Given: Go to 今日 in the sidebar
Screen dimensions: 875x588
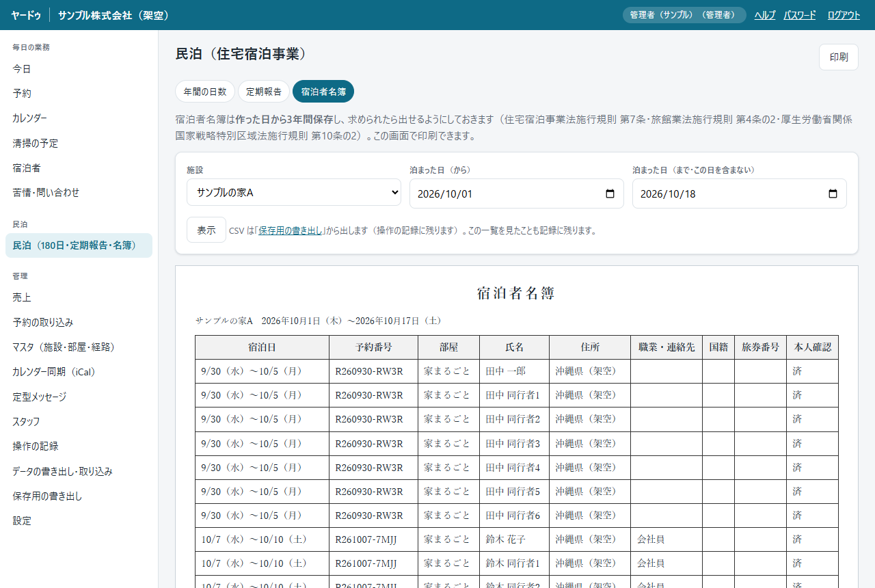Looking at the screenshot, I should [79, 69].
